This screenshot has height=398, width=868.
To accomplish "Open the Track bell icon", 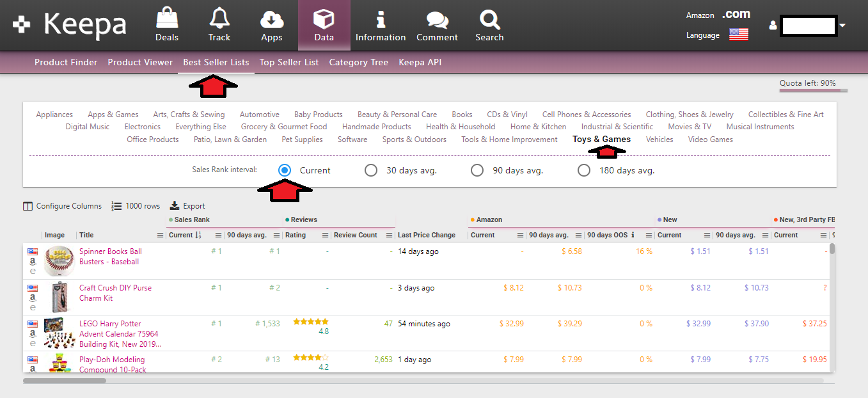I will coord(219,18).
